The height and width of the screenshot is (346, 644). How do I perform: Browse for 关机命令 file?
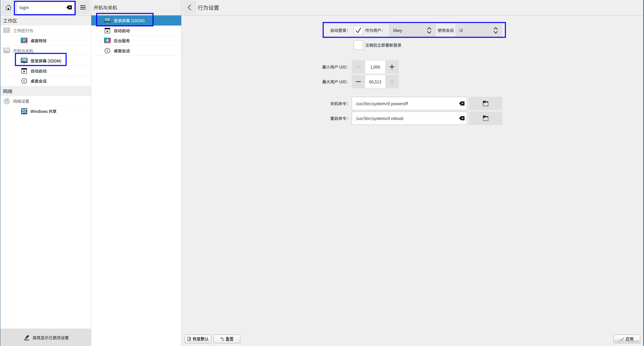pyautogui.click(x=485, y=103)
